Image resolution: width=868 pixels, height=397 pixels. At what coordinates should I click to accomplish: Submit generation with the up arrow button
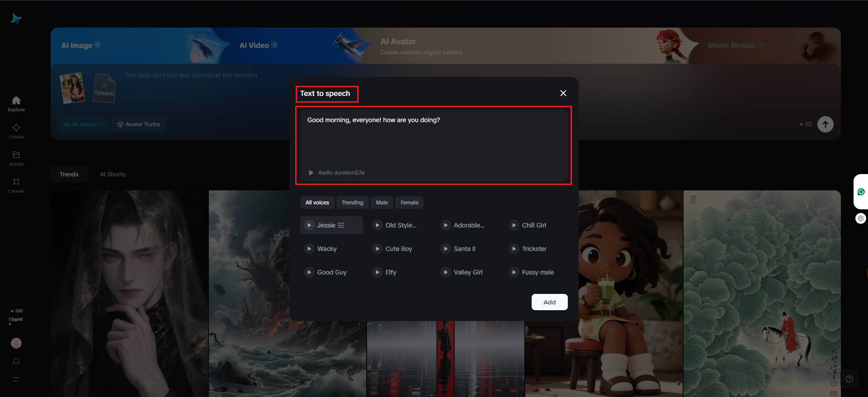(x=826, y=124)
